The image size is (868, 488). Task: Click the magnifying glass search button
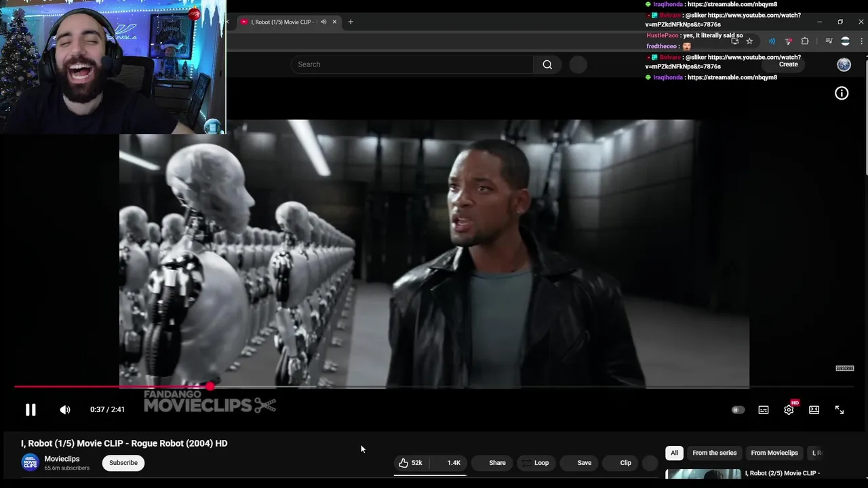[x=547, y=64]
